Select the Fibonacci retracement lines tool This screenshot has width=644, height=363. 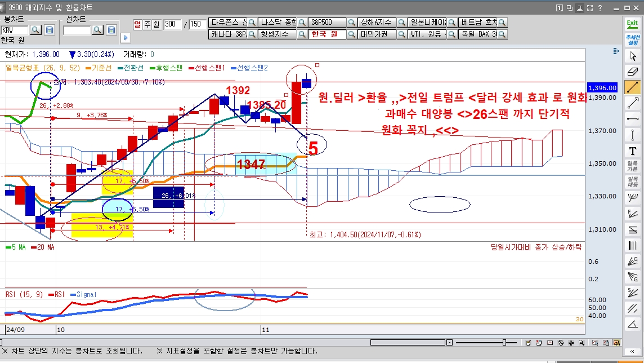(633, 229)
